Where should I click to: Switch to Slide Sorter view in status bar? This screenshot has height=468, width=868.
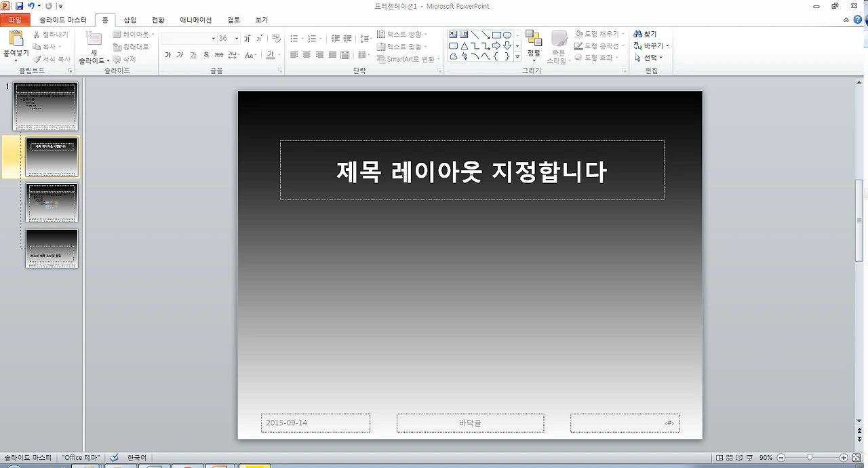click(x=730, y=457)
